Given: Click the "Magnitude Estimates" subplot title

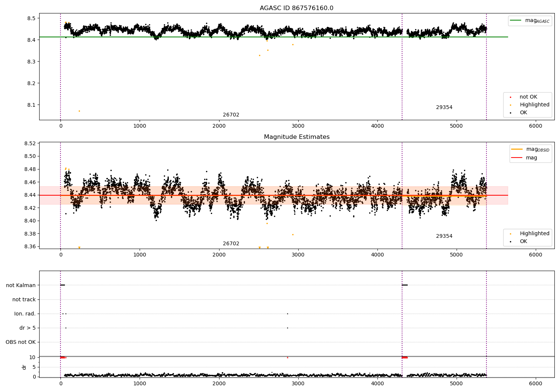Looking at the screenshot, I should [296, 137].
